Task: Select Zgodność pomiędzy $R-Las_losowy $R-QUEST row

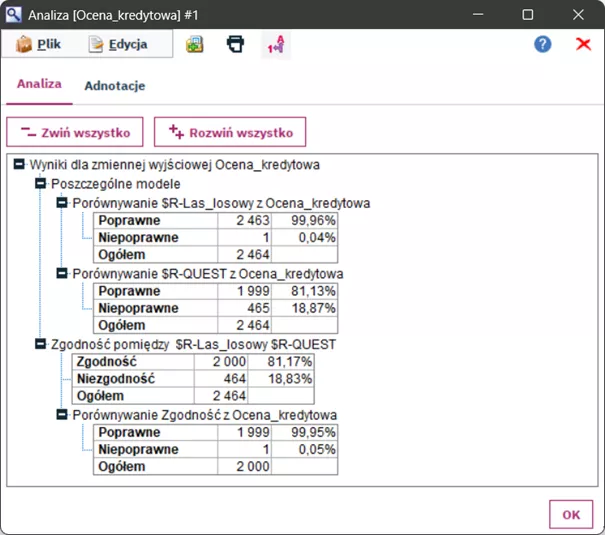Action: coord(193,344)
